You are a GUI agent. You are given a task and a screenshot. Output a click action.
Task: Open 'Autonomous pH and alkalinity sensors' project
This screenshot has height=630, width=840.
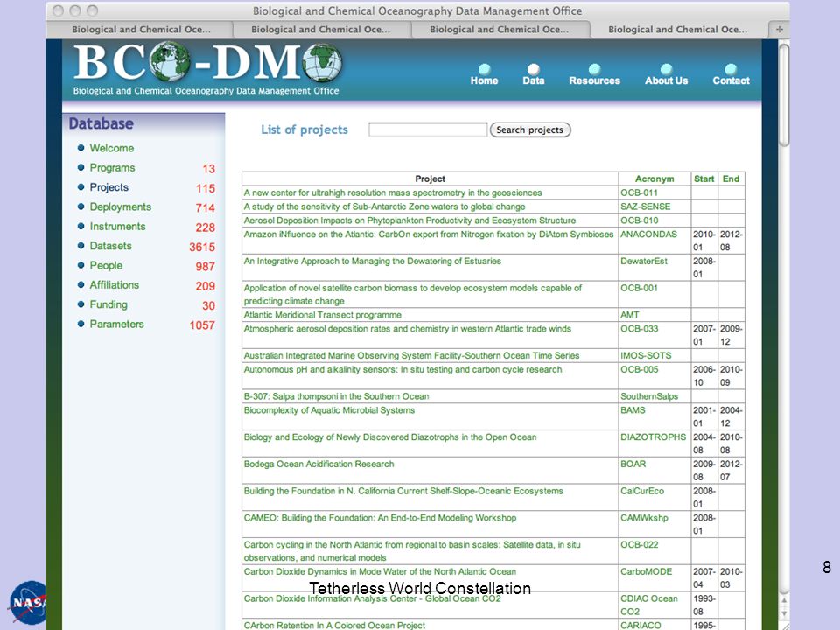pyautogui.click(x=402, y=369)
